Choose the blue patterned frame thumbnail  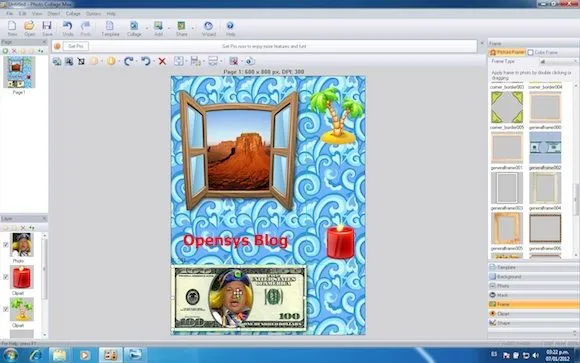pos(545,147)
